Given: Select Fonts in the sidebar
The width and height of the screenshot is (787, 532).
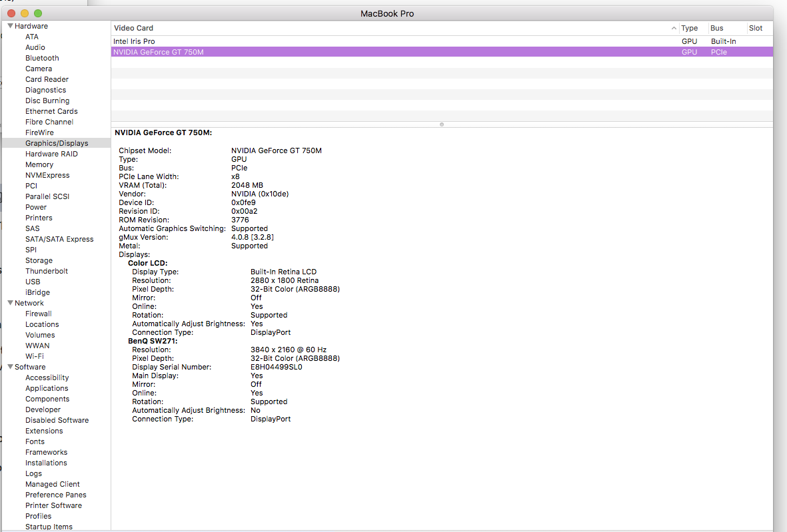Looking at the screenshot, I should click(35, 441).
